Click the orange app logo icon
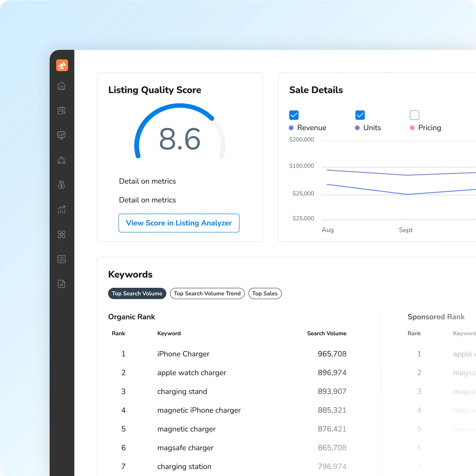This screenshot has width=476, height=476. pyautogui.click(x=62, y=65)
